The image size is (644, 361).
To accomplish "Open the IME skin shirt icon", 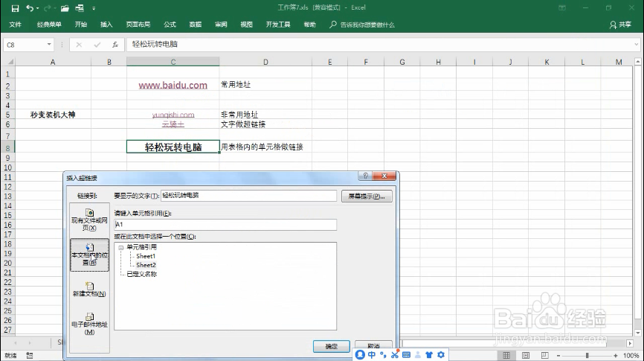I will click(429, 355).
